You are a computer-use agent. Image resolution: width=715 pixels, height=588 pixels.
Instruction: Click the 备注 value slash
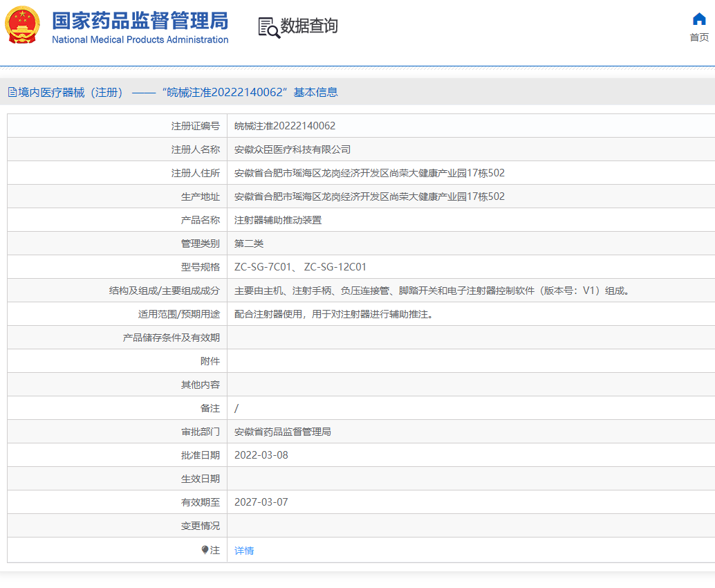coord(236,408)
